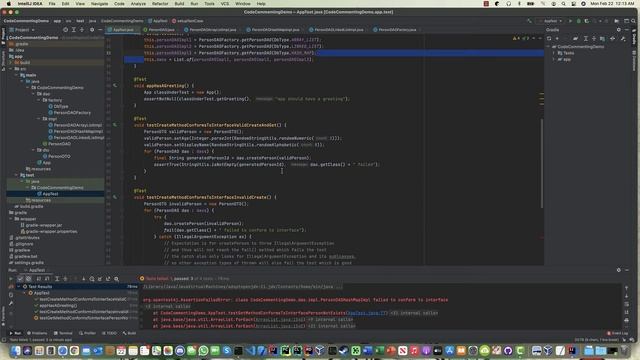Start debugging with the bug icon
Image resolution: width=640 pixels, height=360 pixels.
pyautogui.click(x=578, y=21)
